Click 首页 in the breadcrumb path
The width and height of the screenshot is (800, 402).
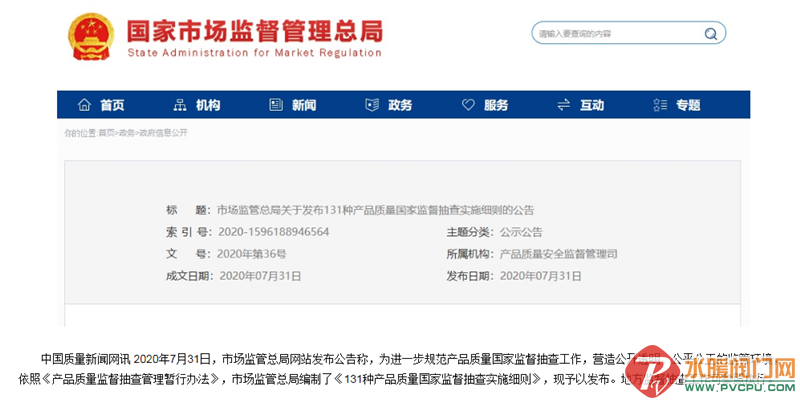tap(106, 133)
